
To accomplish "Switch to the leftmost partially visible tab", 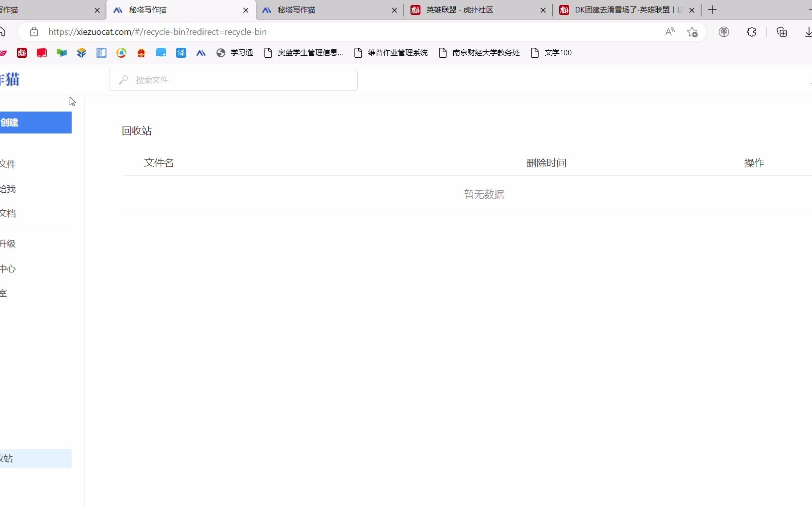I will pos(52,10).
